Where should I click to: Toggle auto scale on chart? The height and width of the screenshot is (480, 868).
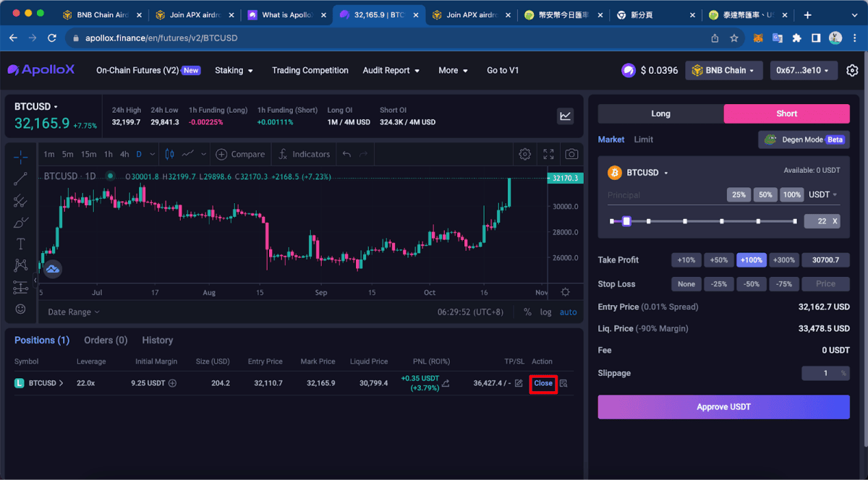(x=569, y=312)
